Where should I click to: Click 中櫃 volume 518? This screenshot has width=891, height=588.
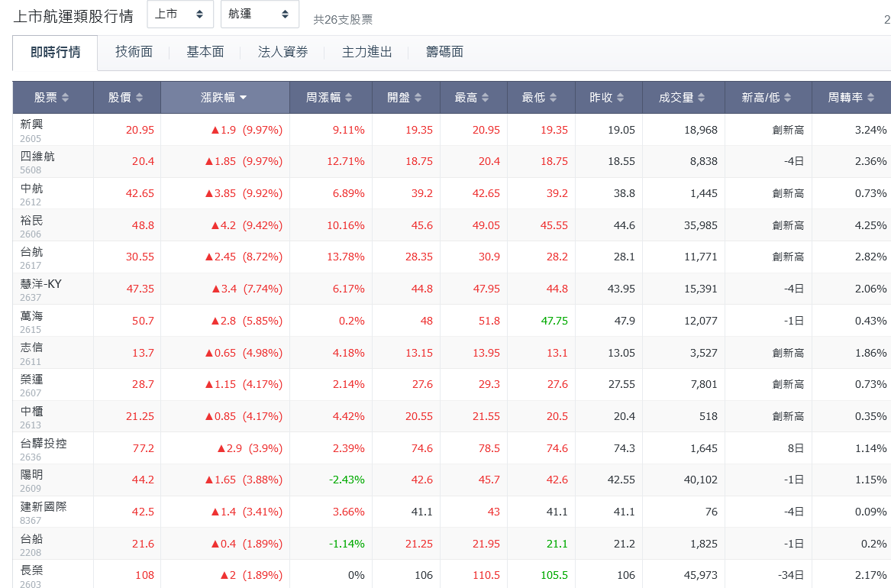tap(708, 416)
